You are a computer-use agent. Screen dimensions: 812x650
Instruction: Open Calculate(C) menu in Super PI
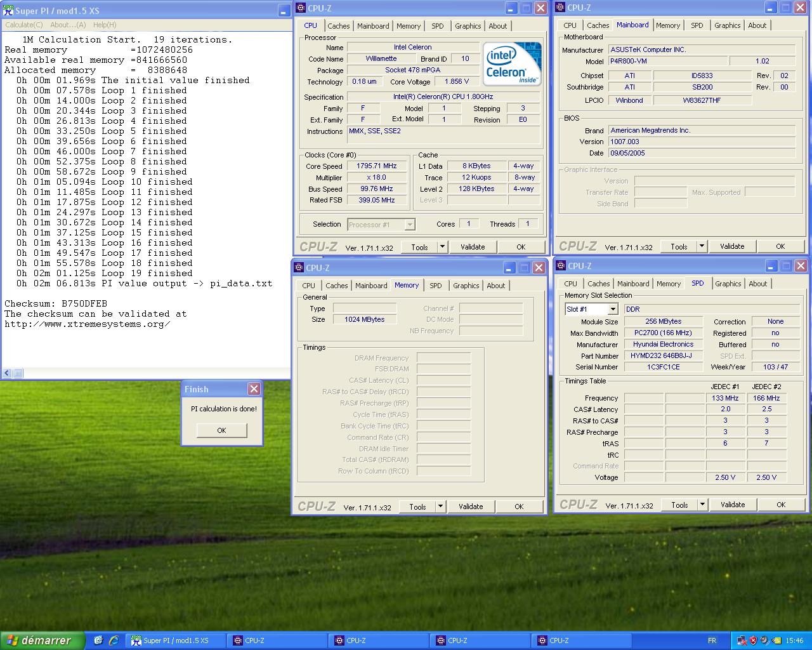click(24, 25)
